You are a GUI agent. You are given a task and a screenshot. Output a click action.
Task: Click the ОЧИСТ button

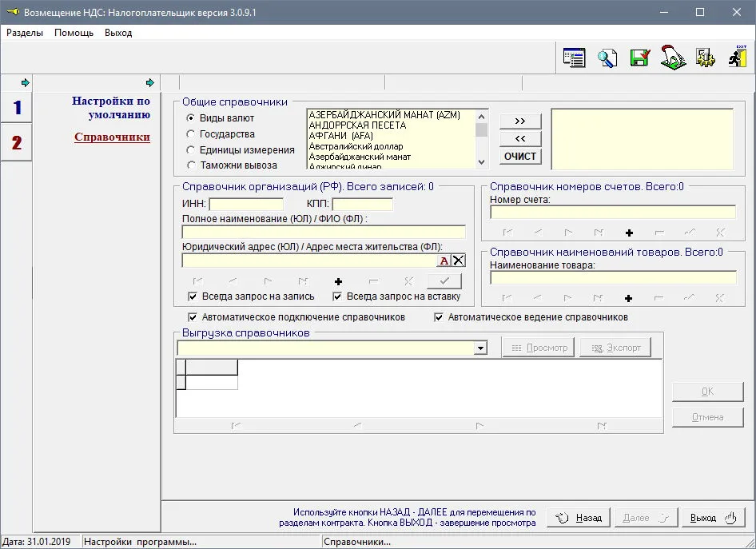pos(520,157)
